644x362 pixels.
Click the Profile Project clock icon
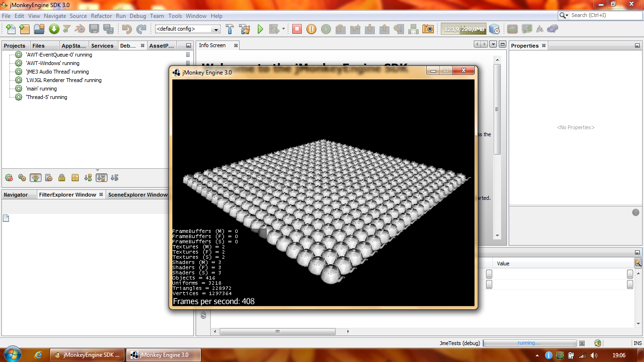[x=494, y=29]
